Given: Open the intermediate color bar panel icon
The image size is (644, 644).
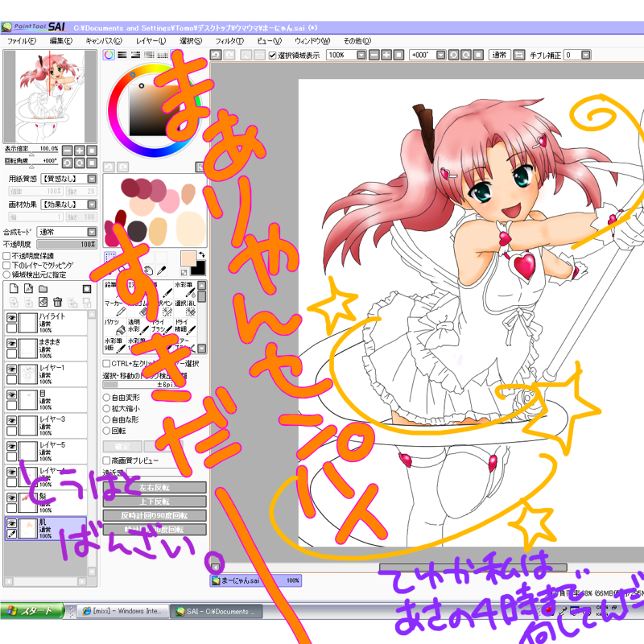Looking at the screenshot, I should tap(149, 55).
